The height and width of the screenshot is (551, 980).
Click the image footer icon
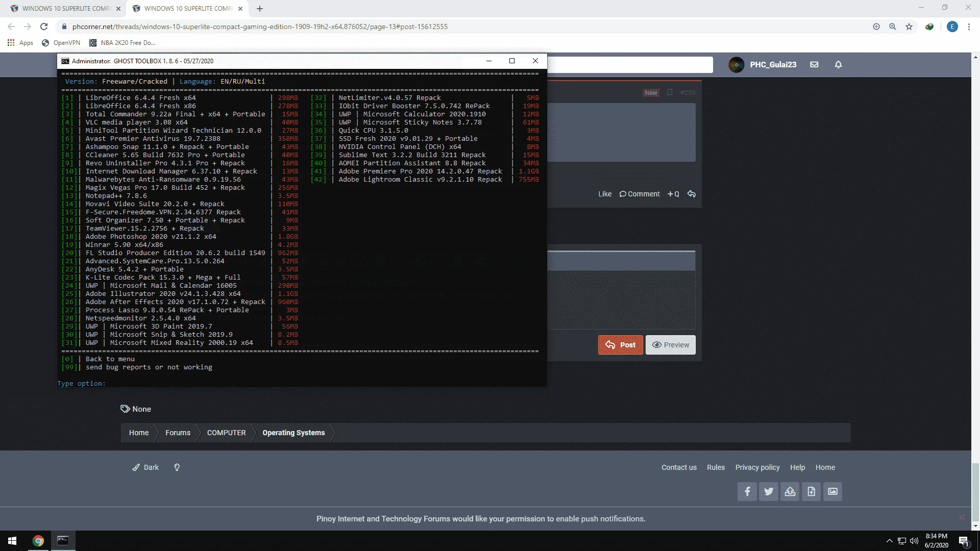point(833,492)
